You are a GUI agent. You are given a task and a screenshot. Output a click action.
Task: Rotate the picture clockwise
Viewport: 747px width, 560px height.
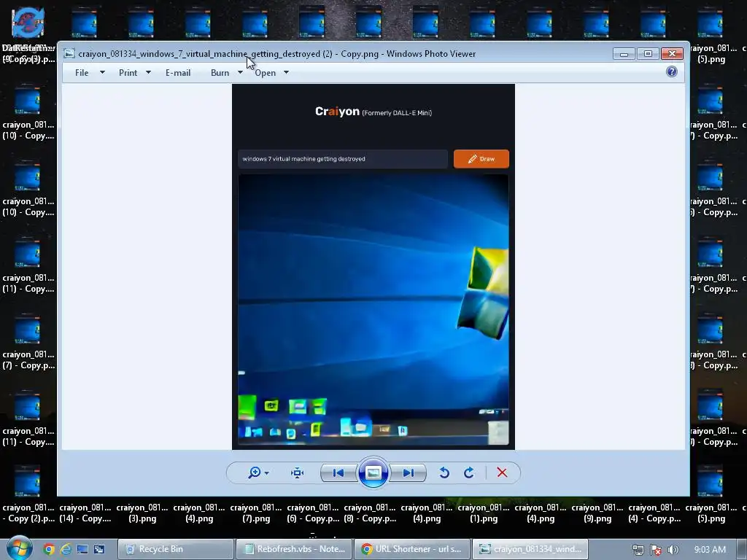coord(469,472)
